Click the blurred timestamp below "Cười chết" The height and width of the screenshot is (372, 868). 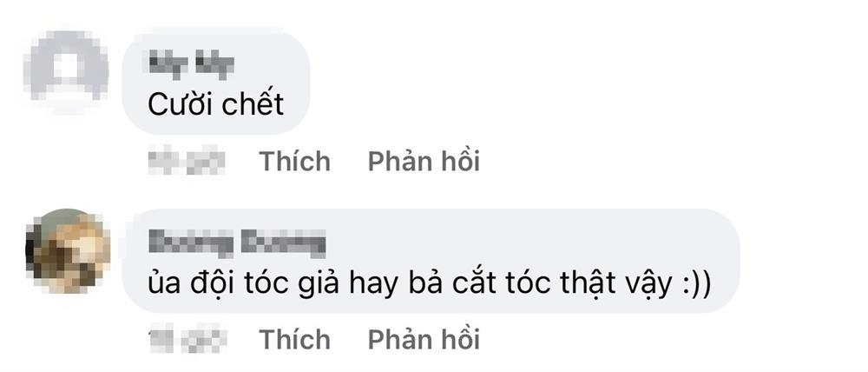pyautogui.click(x=187, y=162)
